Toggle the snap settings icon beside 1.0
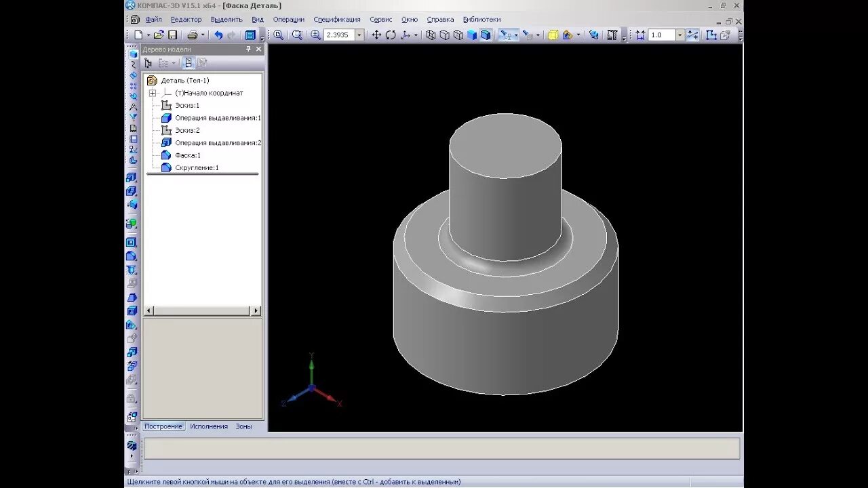Screen dimensions: 868x488 [692, 35]
